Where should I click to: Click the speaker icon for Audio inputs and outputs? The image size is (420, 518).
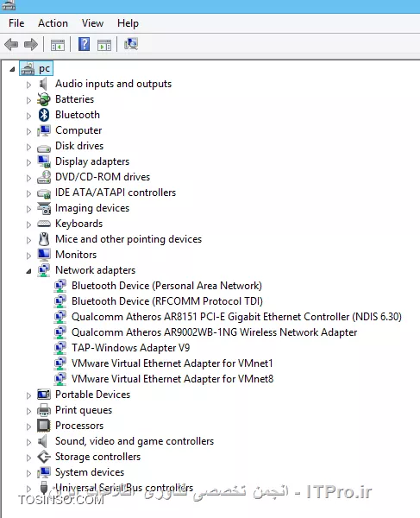(x=43, y=84)
